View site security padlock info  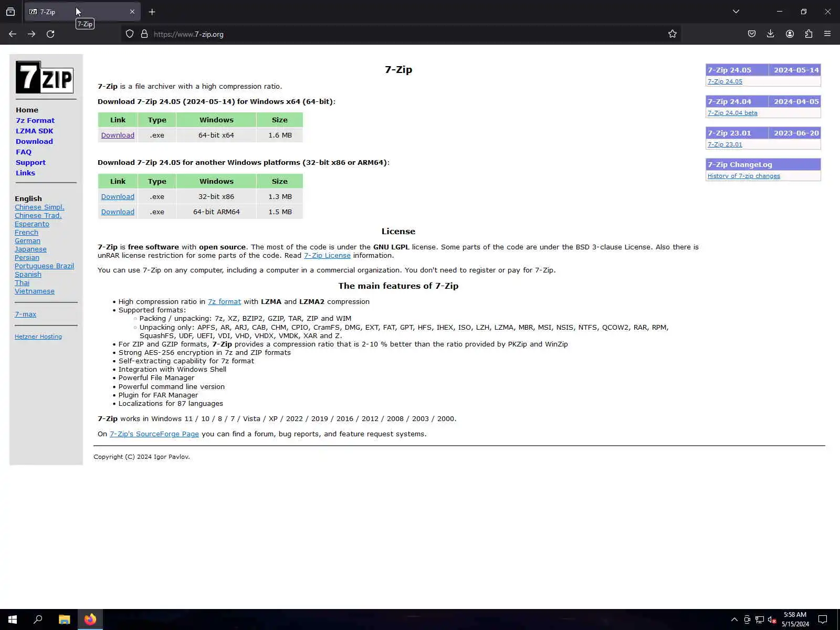click(x=144, y=34)
